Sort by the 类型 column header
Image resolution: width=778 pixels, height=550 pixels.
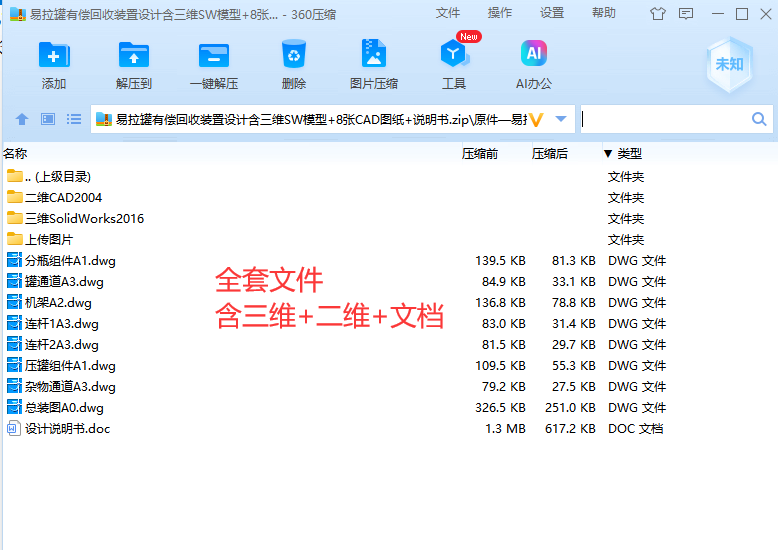(630, 154)
